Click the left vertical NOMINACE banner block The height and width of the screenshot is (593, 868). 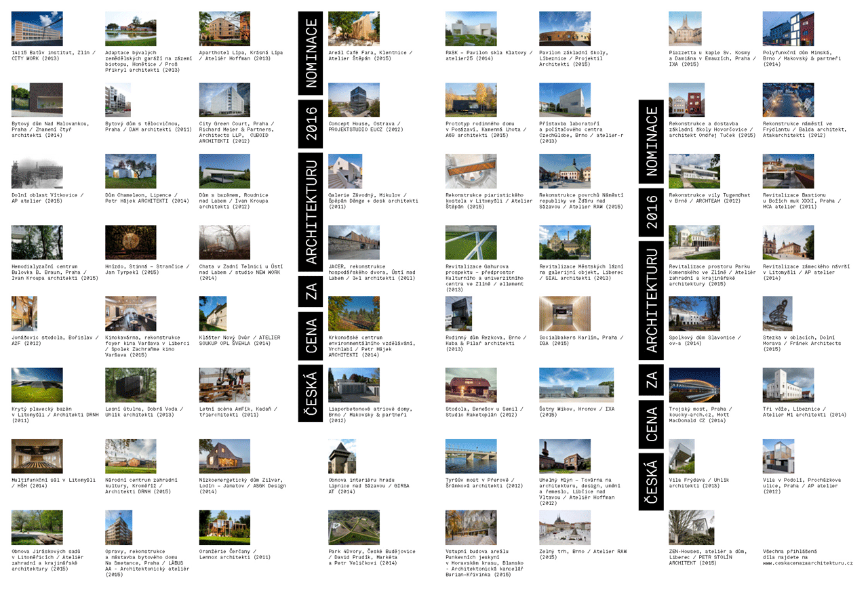click(x=312, y=54)
